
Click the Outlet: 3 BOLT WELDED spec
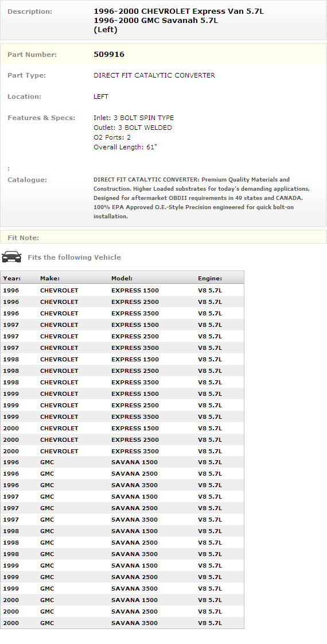pyautogui.click(x=133, y=128)
